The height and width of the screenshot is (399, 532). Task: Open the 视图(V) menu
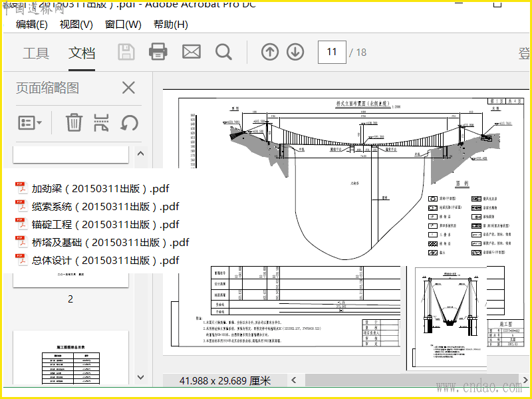pos(76,25)
